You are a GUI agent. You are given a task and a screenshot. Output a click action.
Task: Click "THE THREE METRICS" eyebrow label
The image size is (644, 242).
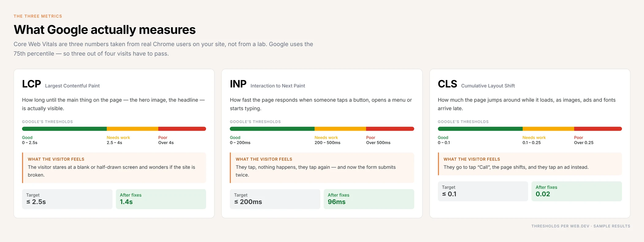[x=38, y=16]
